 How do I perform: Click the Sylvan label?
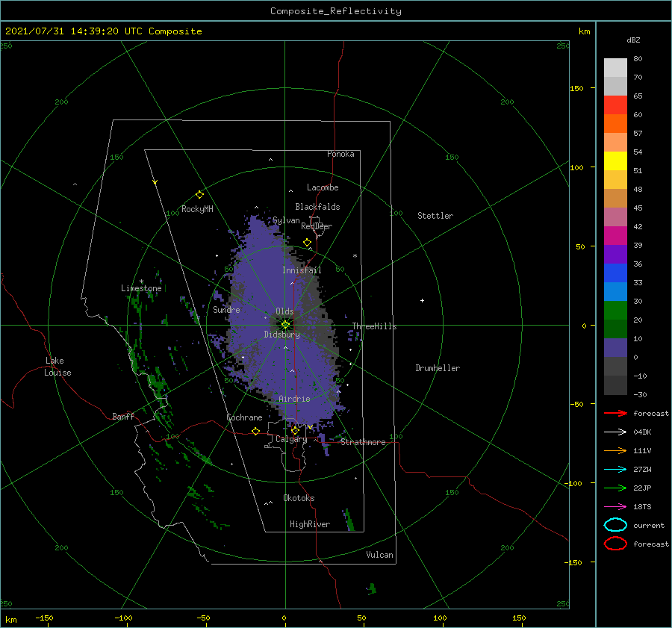pos(286,220)
